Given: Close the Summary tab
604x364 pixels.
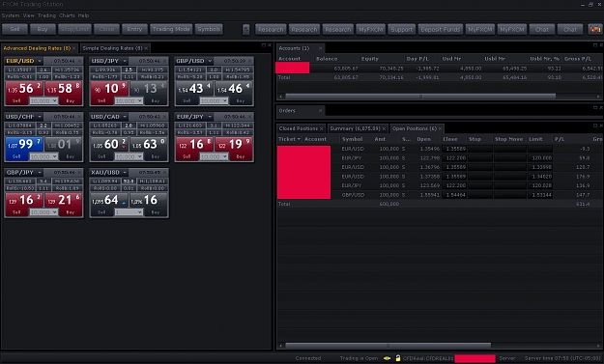Looking at the screenshot, I should (384, 129).
